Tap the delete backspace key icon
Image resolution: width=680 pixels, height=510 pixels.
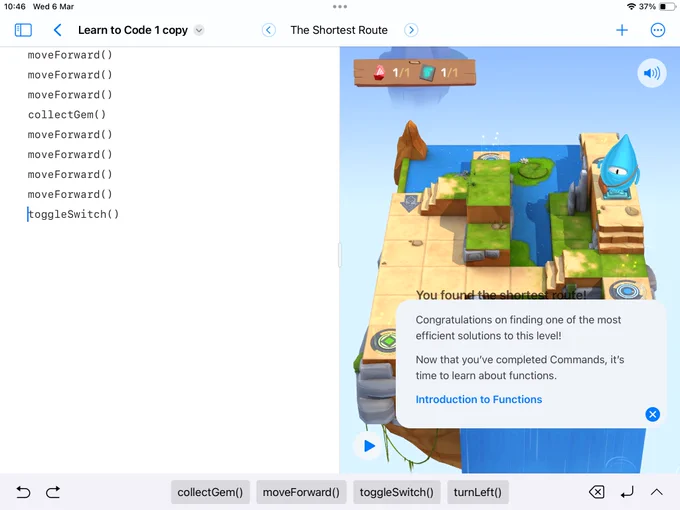pos(597,492)
